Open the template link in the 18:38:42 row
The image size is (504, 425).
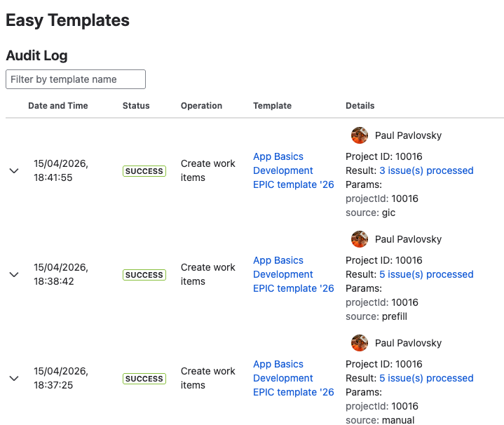point(293,274)
